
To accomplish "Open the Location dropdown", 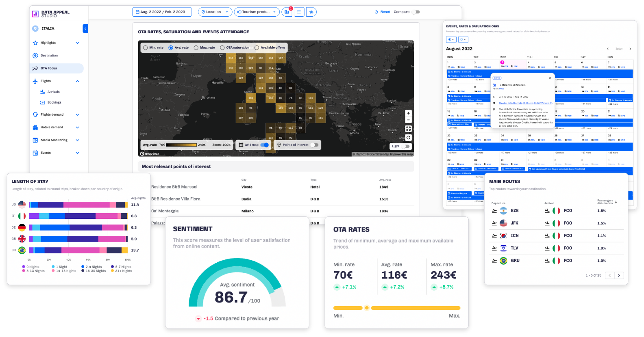I will [x=215, y=12].
